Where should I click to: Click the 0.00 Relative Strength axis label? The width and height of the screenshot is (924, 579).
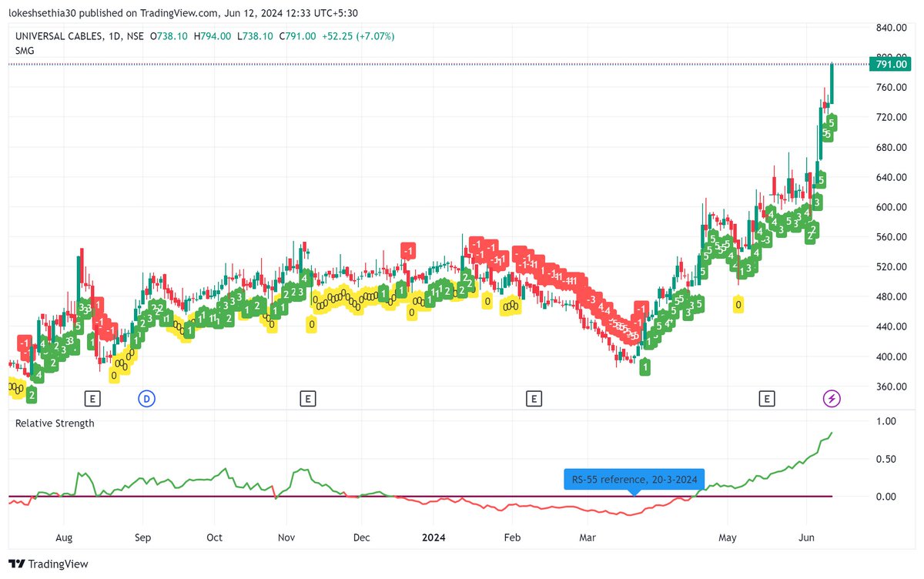[x=887, y=496]
